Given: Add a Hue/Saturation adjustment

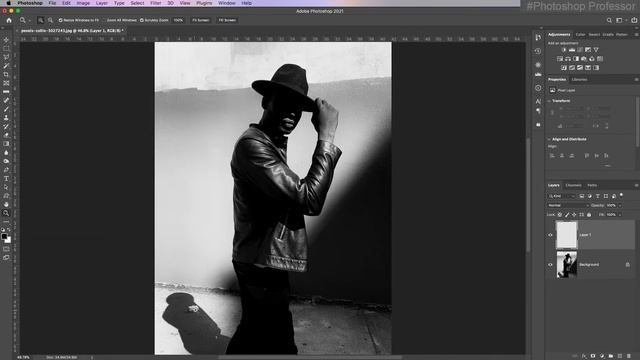Looking at the screenshot, I should click(560, 59).
